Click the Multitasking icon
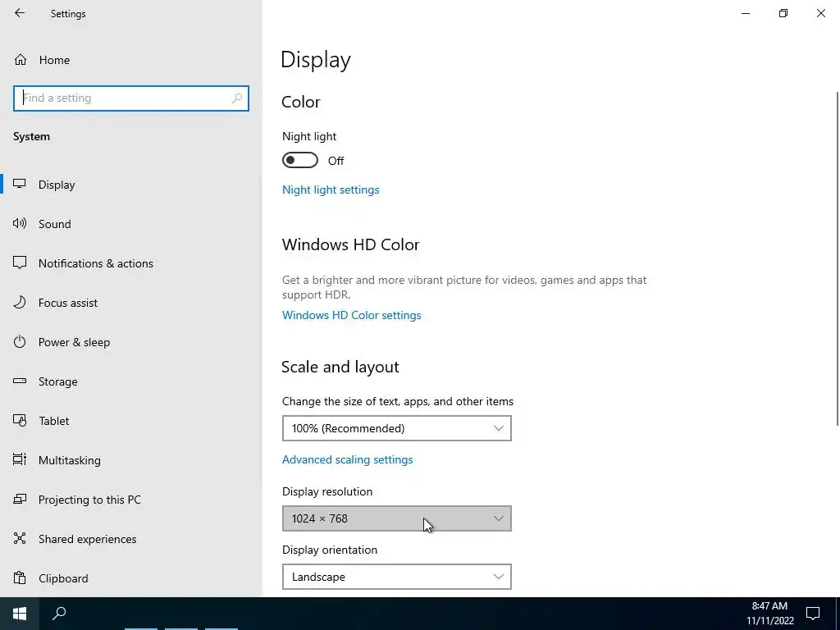Image resolution: width=840 pixels, height=630 pixels. click(x=20, y=459)
